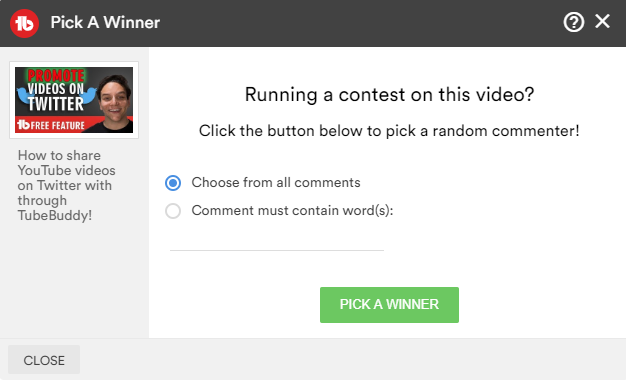Click the smiling face in the video thumbnail
This screenshot has height=380, width=626.
click(x=114, y=99)
